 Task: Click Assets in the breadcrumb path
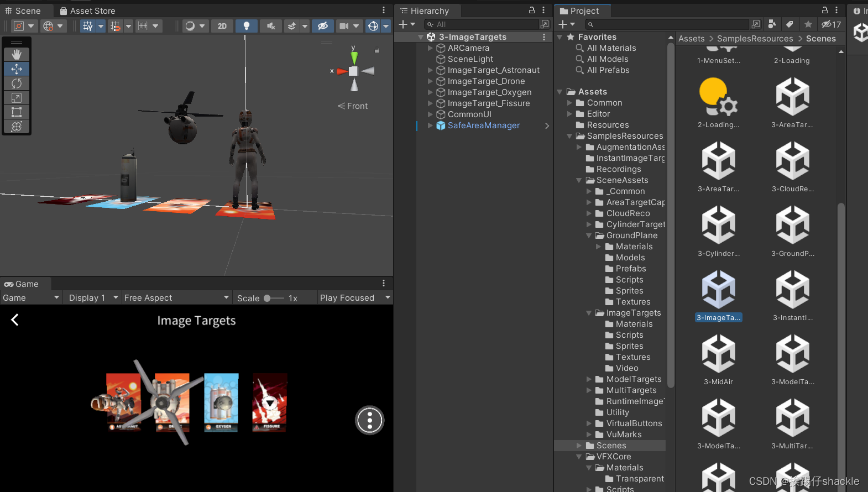tap(691, 38)
